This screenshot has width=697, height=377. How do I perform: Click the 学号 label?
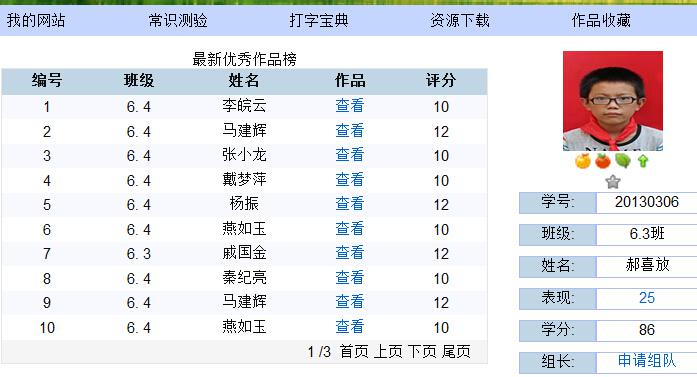[x=557, y=202]
